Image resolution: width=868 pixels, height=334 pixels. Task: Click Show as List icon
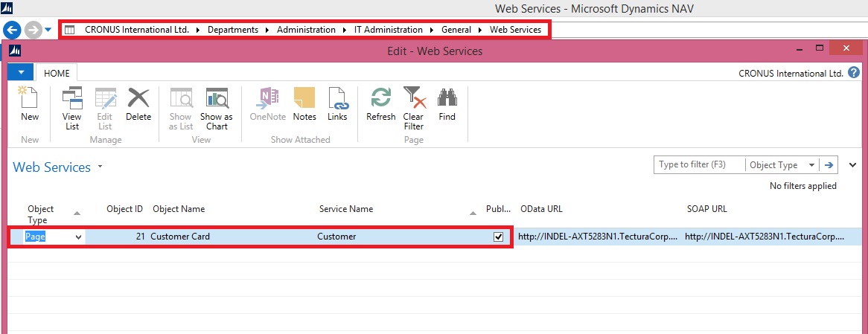(180, 109)
